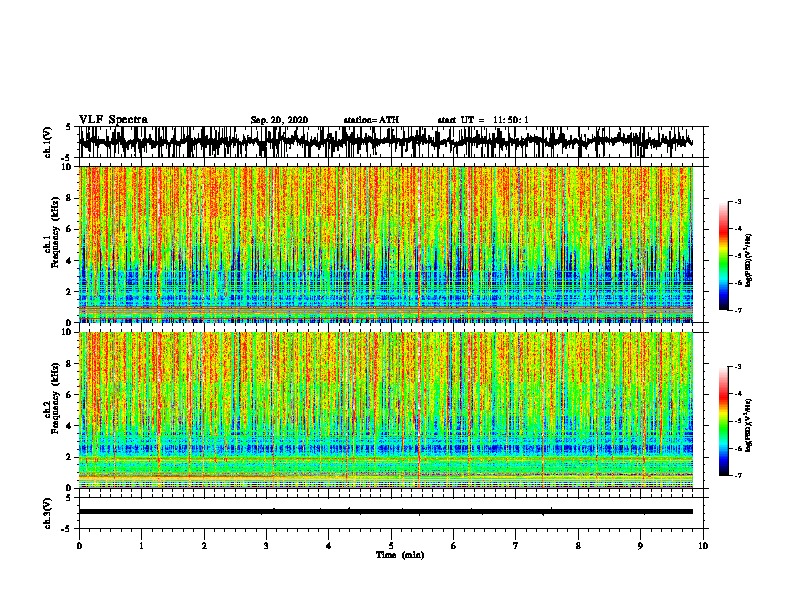The height and width of the screenshot is (612, 792).
Task: Click the ch.2 color scale log(PSD) unit label
Action: coord(748,426)
